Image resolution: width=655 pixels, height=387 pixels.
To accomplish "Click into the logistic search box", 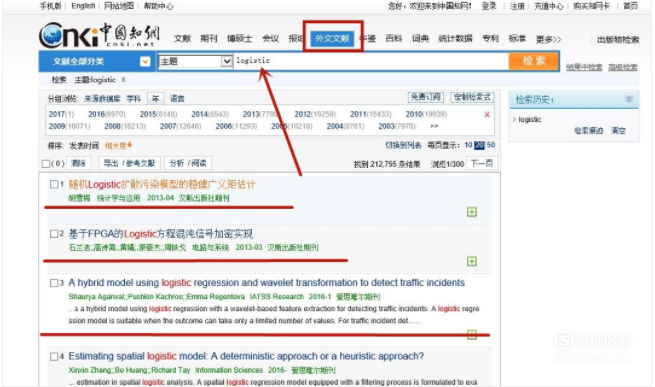I will [x=371, y=61].
